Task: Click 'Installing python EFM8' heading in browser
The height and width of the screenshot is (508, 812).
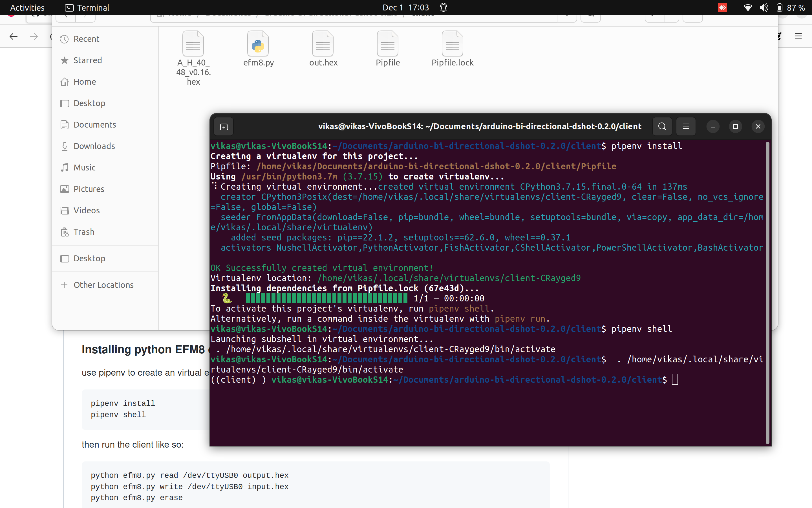Action: 143,350
